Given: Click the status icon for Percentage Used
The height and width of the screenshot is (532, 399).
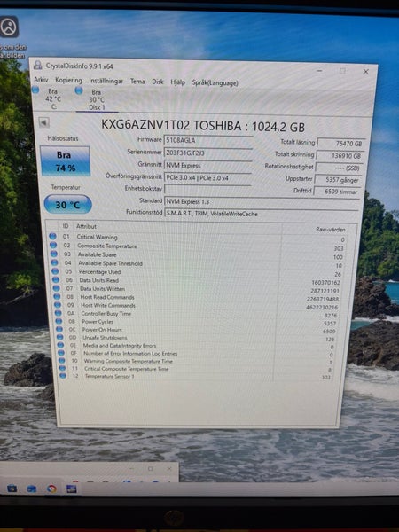Looking at the screenshot, I should coord(55,271).
